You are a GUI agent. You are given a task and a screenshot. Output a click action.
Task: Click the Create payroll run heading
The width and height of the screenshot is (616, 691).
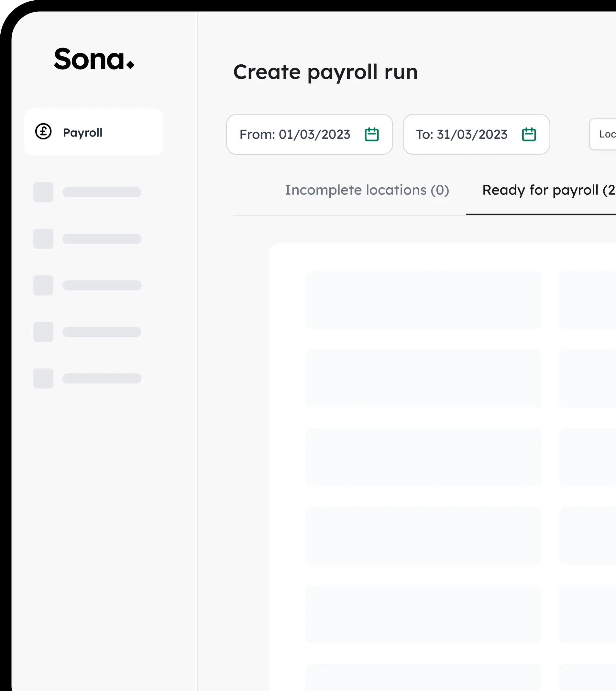click(325, 72)
